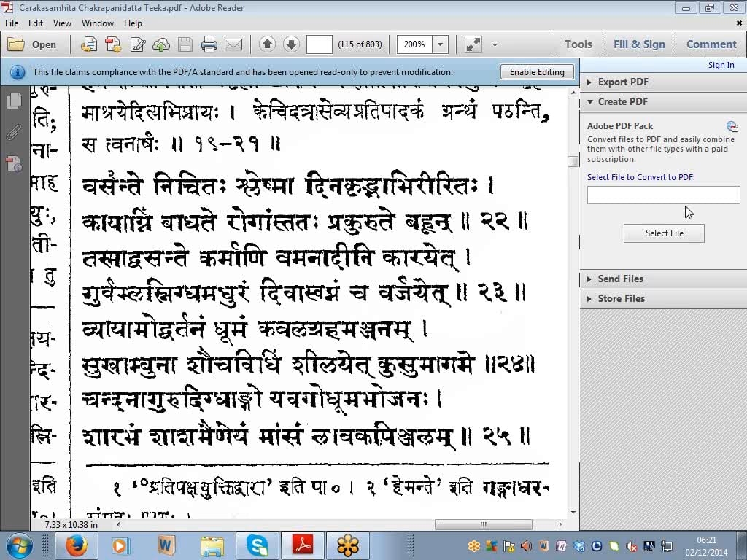Click the Create PDF toolbar icon
Viewport: 747px width, 560px height.
pos(113,44)
